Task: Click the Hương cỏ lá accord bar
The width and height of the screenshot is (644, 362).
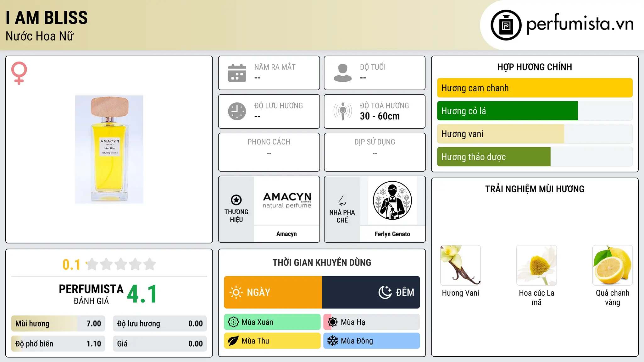Action: pos(535,111)
